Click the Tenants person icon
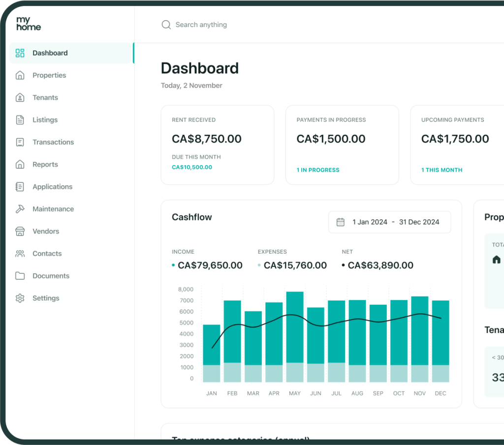The height and width of the screenshot is (445, 504). (x=20, y=97)
